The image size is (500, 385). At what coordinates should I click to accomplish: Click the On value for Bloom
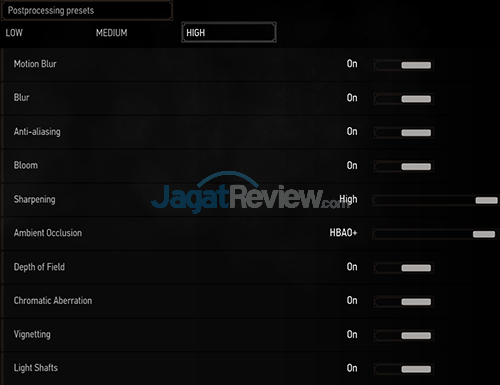(352, 165)
